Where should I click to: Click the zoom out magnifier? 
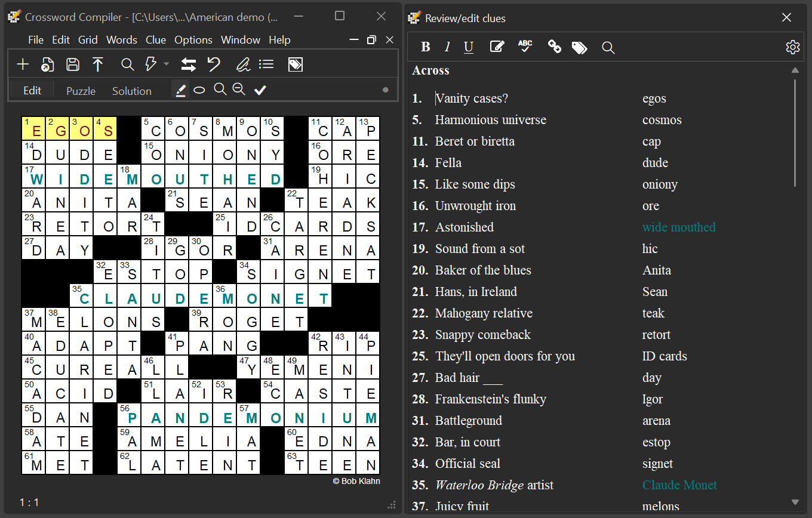coord(239,90)
